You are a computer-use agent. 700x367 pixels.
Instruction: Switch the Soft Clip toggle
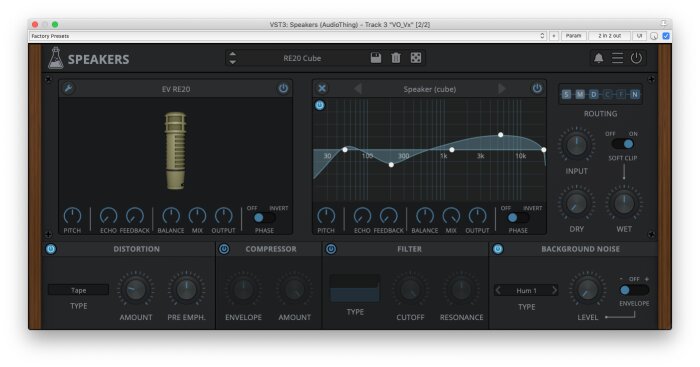pyautogui.click(x=623, y=144)
